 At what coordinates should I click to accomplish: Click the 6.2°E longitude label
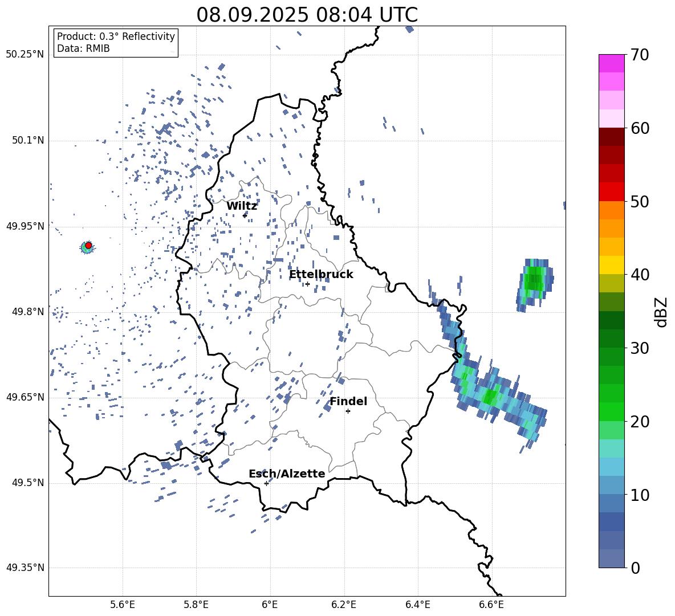(x=344, y=605)
